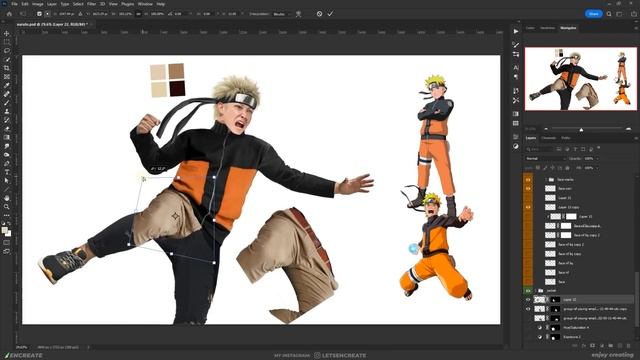This screenshot has width=640, height=360.
Task: Select the Horizontal Type tool
Action: 7,172
